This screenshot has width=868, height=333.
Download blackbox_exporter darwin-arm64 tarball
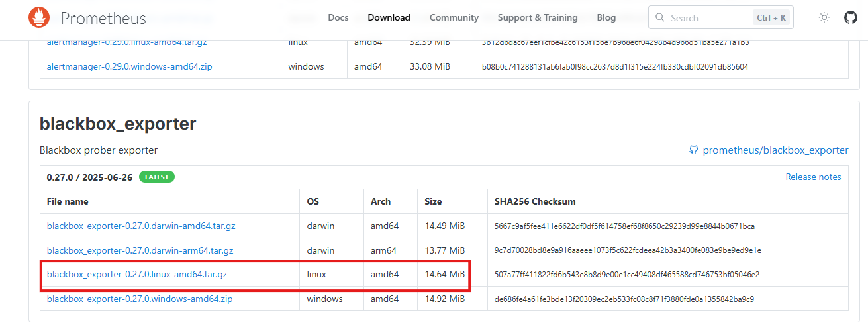140,250
